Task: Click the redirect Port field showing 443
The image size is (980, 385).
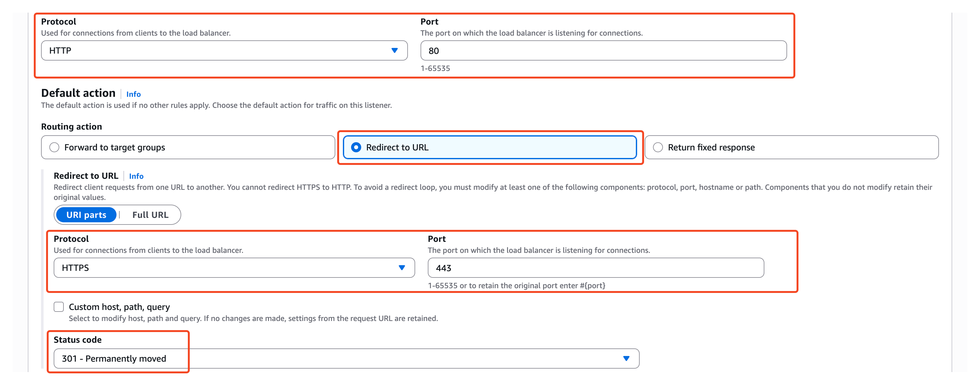Action: [595, 268]
